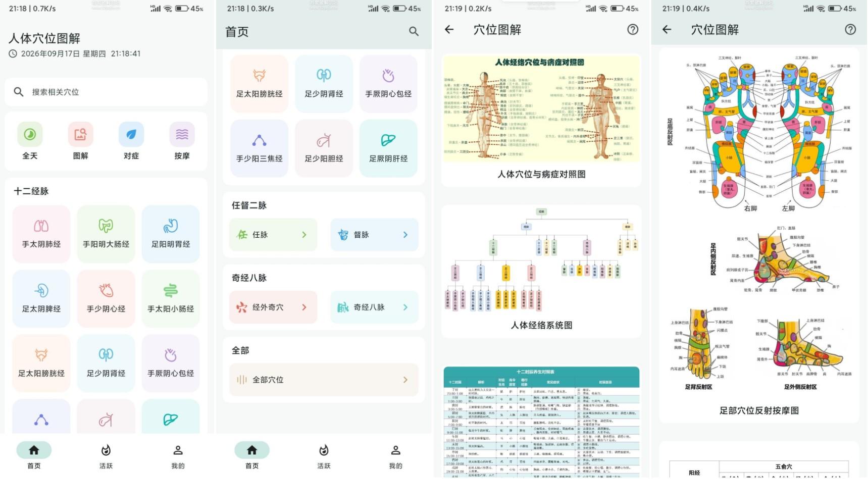Open 全部穴位 list row
The image size is (868, 479).
[324, 380]
